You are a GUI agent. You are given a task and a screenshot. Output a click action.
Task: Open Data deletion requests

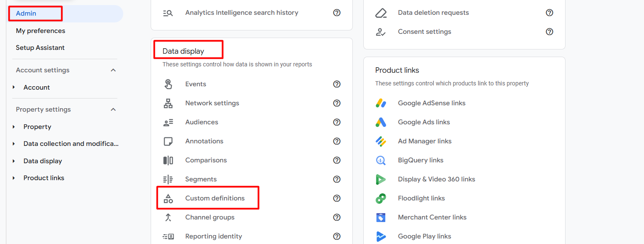tap(433, 13)
